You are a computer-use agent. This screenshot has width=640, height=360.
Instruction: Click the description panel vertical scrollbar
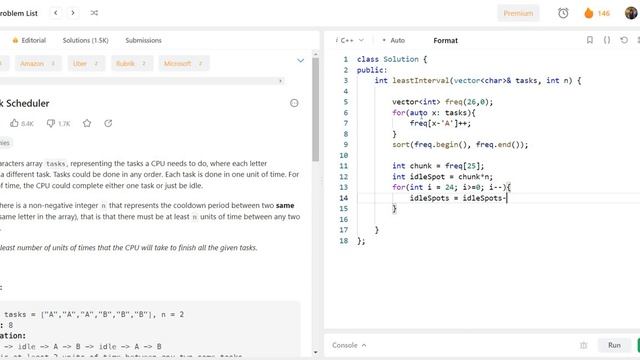pos(316,109)
